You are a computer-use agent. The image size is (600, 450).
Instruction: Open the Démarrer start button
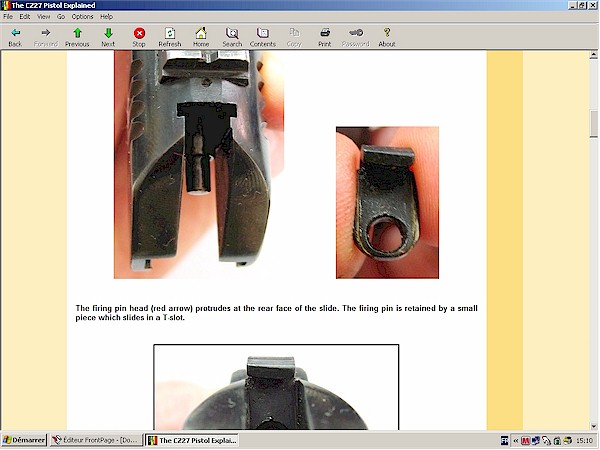click(24, 440)
